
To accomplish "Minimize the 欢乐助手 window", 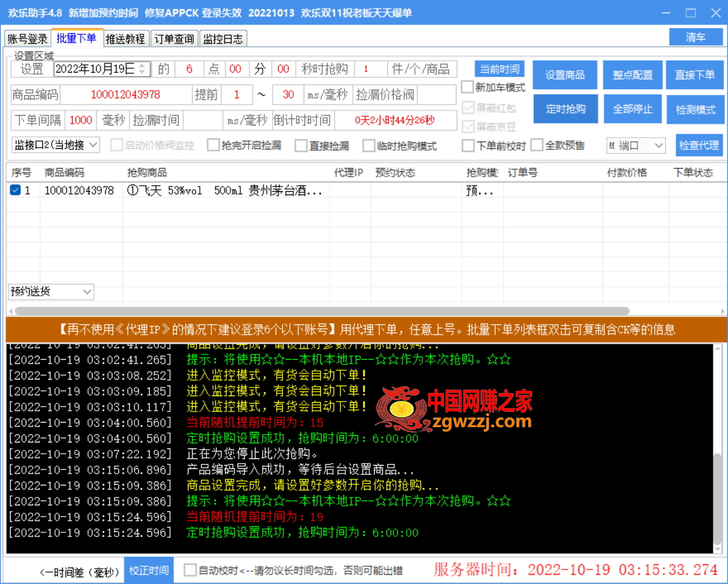I will (666, 13).
